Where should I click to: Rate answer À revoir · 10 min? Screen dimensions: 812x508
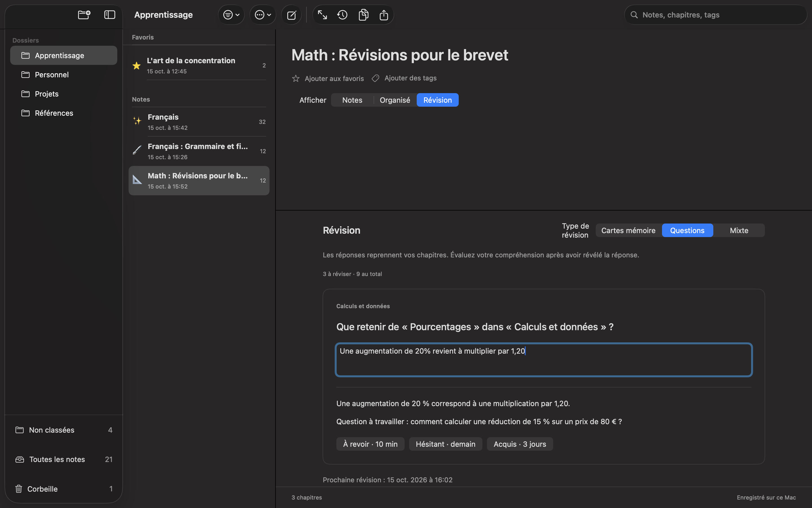(x=370, y=444)
